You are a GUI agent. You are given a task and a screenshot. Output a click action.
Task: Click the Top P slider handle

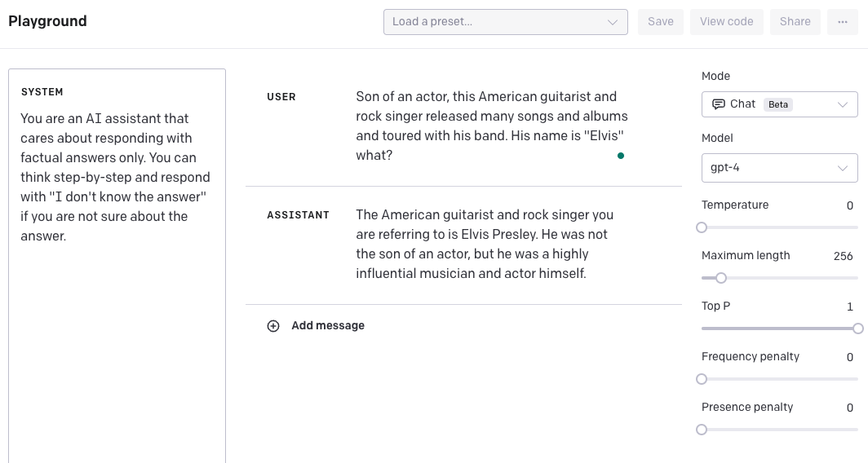point(857,329)
